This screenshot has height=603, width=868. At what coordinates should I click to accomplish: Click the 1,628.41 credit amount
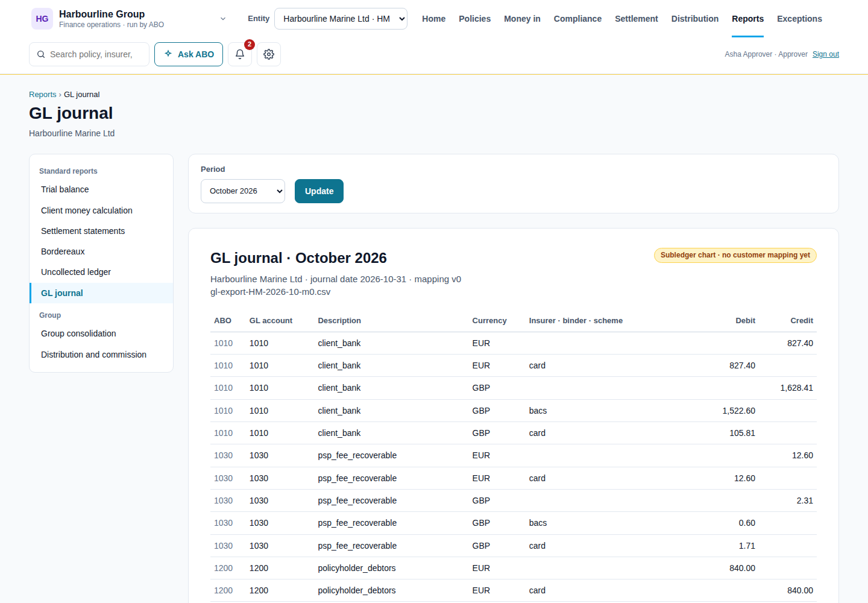(796, 388)
